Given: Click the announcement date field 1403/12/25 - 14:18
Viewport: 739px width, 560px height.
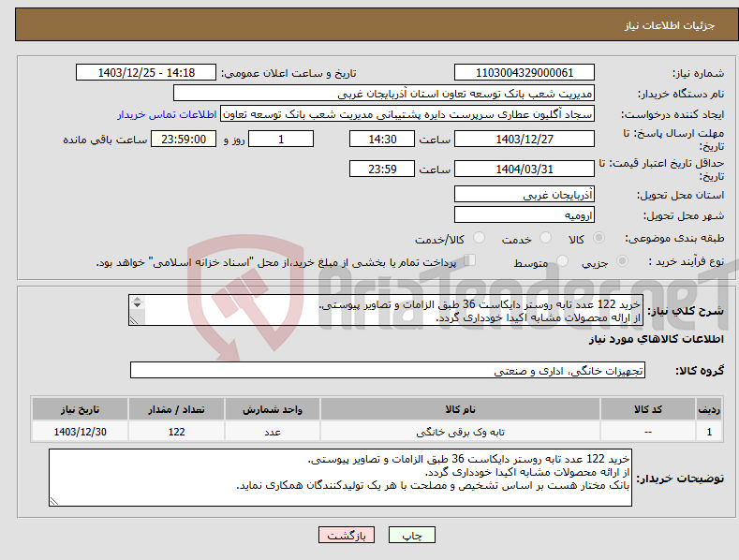Looking at the screenshot, I should (x=146, y=73).
